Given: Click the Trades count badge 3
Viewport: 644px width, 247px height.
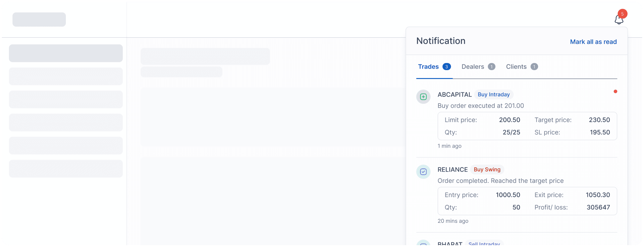Looking at the screenshot, I should point(446,67).
